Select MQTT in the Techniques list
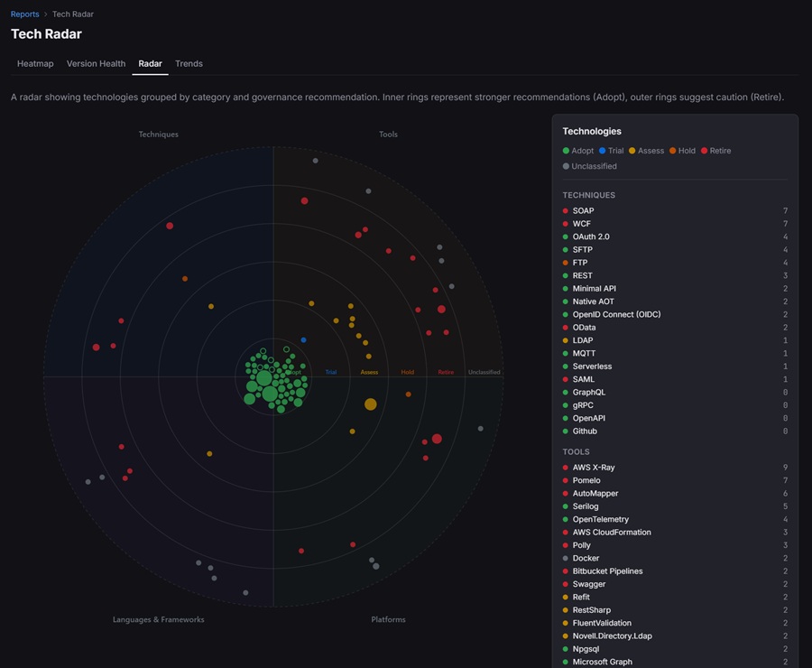Viewport: 812px width, 668px height. 675,354
